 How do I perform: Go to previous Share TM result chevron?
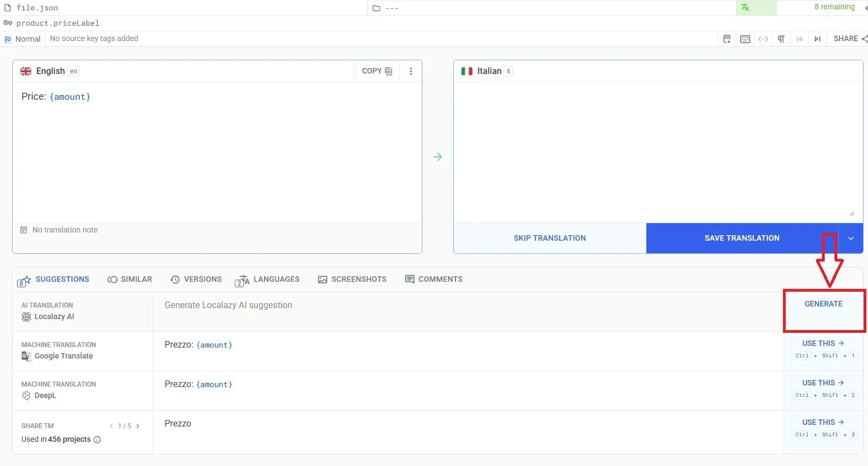[x=111, y=426]
